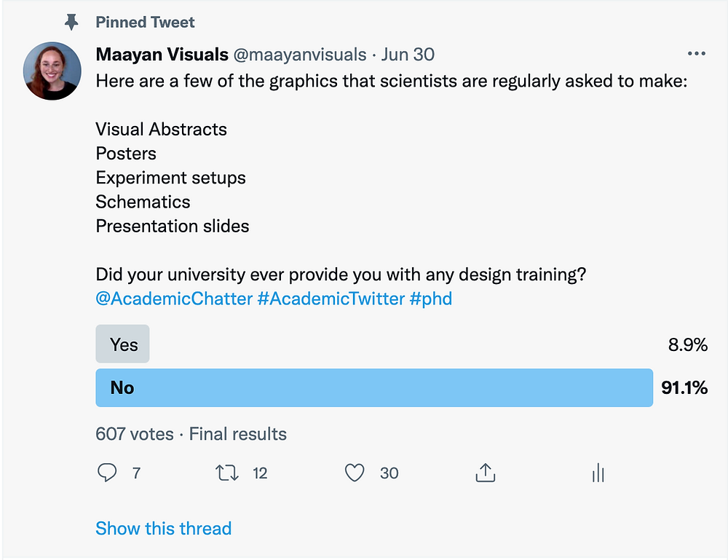This screenshot has width=728, height=560.
Task: Select the No poll result bar
Action: click(374, 387)
